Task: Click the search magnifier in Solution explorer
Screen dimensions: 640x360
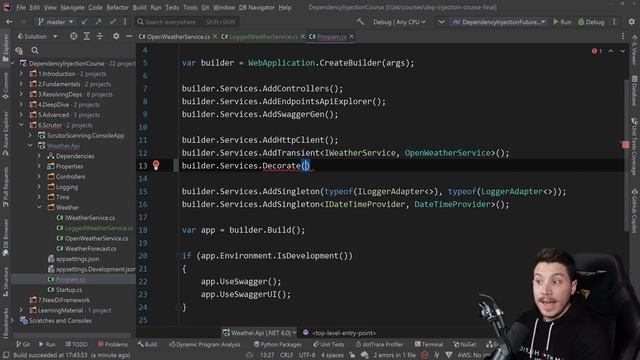Action: tap(35, 51)
